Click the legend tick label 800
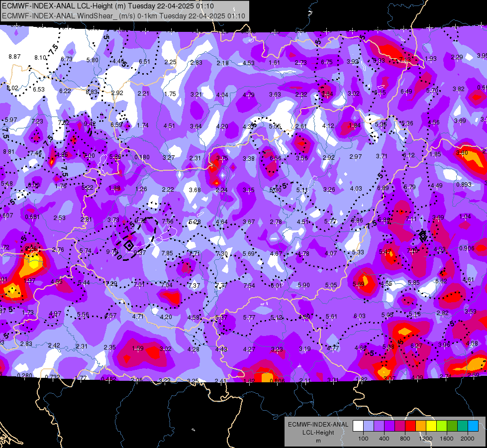 pos(405,439)
